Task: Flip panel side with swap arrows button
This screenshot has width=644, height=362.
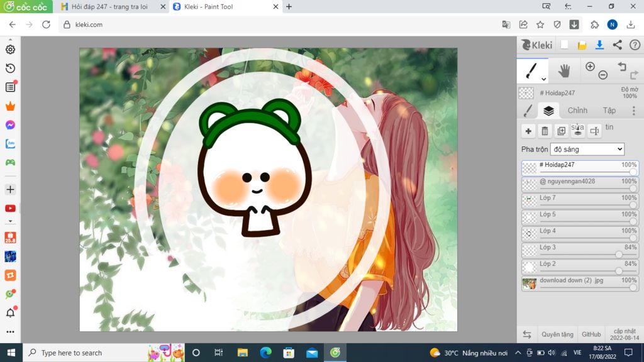Action: [527, 334]
